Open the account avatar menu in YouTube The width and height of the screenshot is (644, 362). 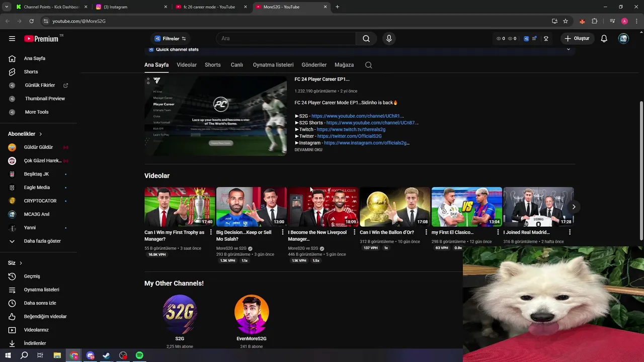tap(623, 39)
